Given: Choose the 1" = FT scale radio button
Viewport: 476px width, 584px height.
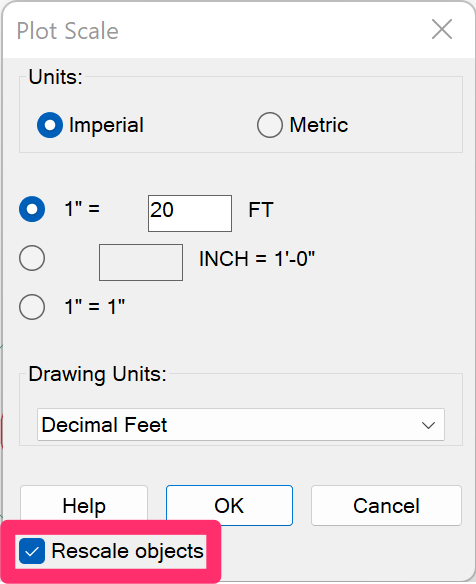Looking at the screenshot, I should [32, 209].
